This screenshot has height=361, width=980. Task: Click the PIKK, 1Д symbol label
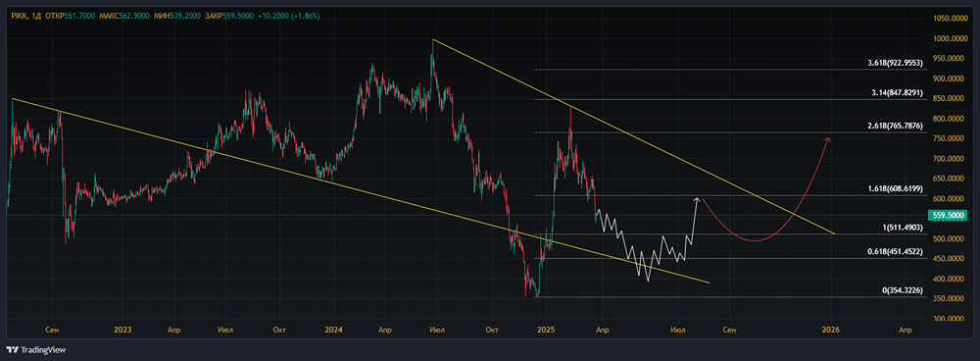pyautogui.click(x=25, y=16)
